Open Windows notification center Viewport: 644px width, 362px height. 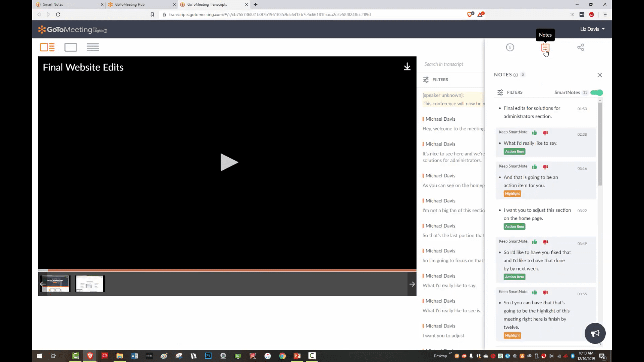tap(602, 356)
